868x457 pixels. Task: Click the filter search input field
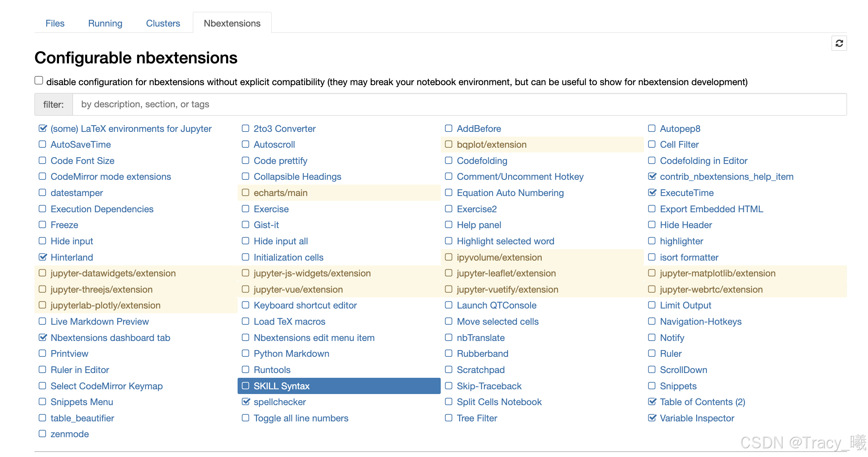[x=459, y=105]
